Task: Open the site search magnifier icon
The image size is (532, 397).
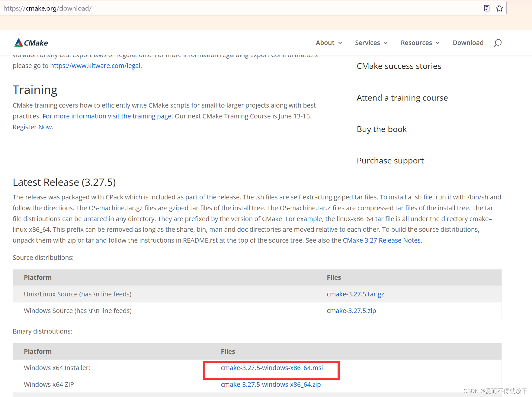Action: (x=497, y=43)
